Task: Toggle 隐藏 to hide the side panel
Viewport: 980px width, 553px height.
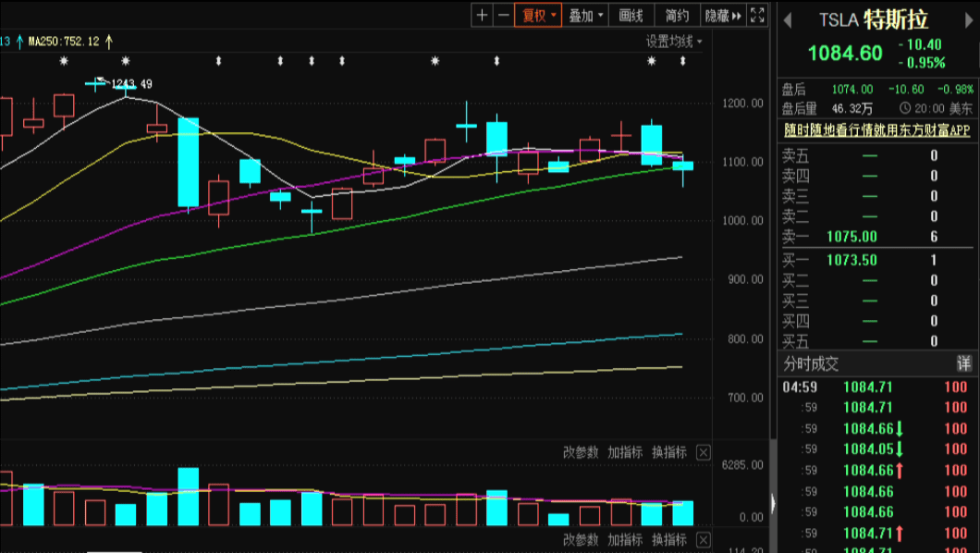Action: (723, 15)
